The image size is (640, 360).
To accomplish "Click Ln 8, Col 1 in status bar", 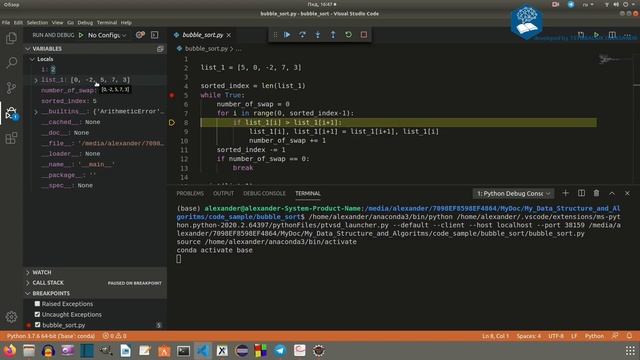I will point(495,336).
